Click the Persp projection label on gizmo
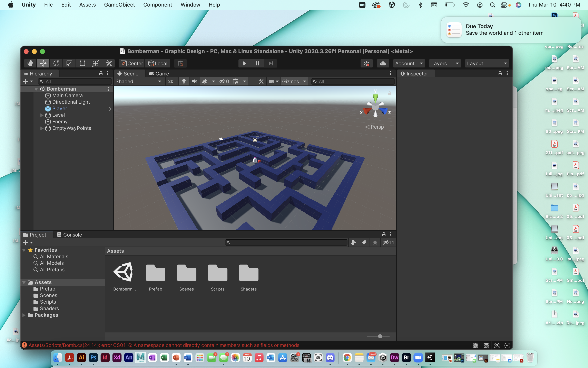This screenshot has width=588, height=368. pos(377,127)
